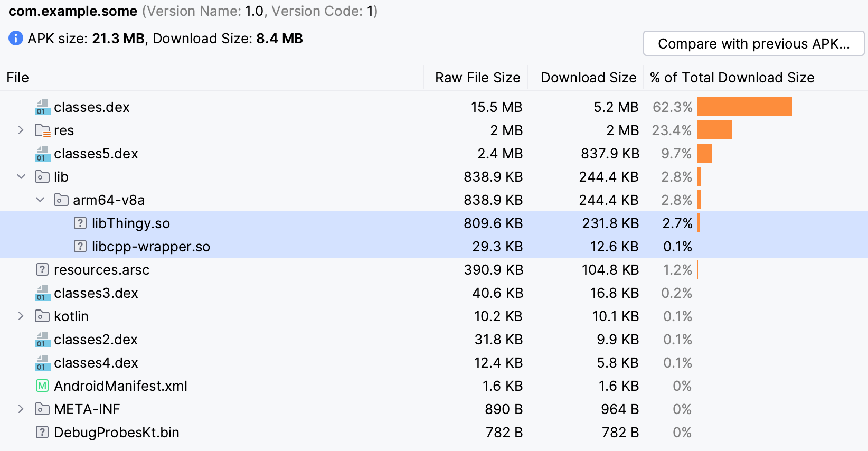Click the 837.9 KB download size cell
Viewport: 868px width, 451px height.
tap(610, 154)
